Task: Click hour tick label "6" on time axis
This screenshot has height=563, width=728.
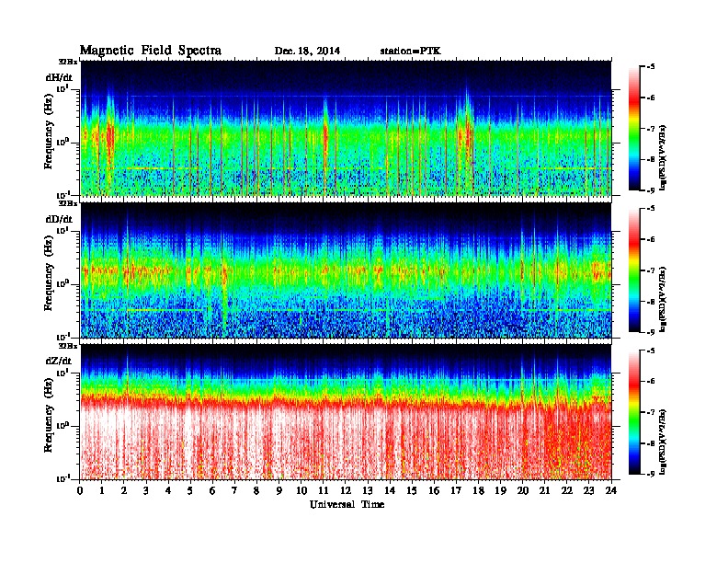Action: coord(213,490)
